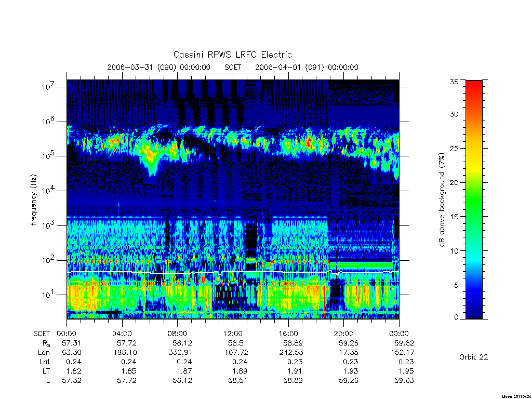The height and width of the screenshot is (399, 532).
Task: Click the color scale value 10
Action: 454,251
